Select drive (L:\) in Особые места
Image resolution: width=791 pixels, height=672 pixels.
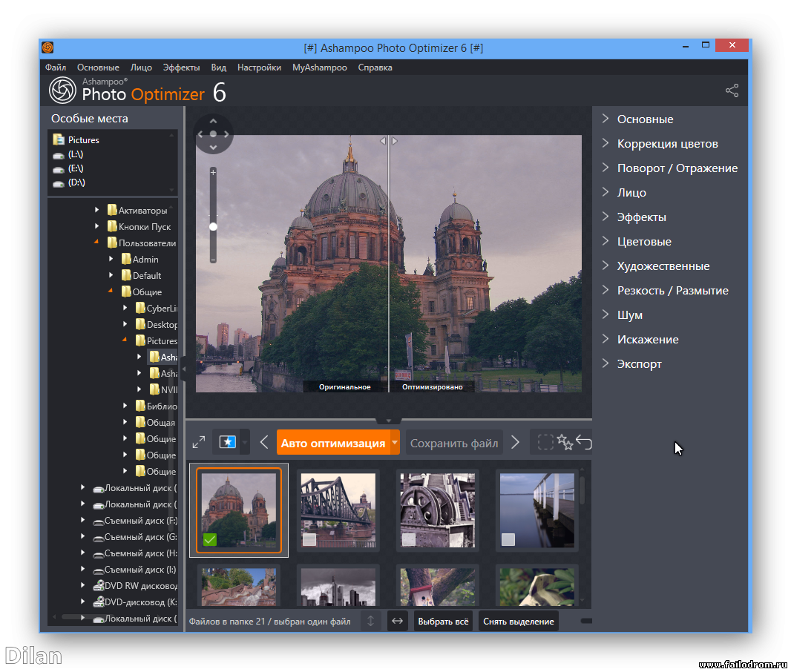[68, 154]
